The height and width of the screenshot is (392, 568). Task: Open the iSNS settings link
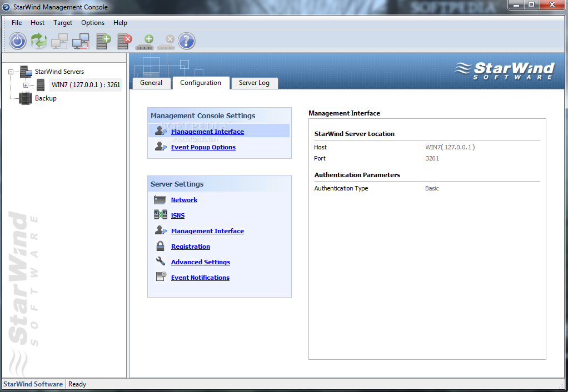pyautogui.click(x=178, y=215)
